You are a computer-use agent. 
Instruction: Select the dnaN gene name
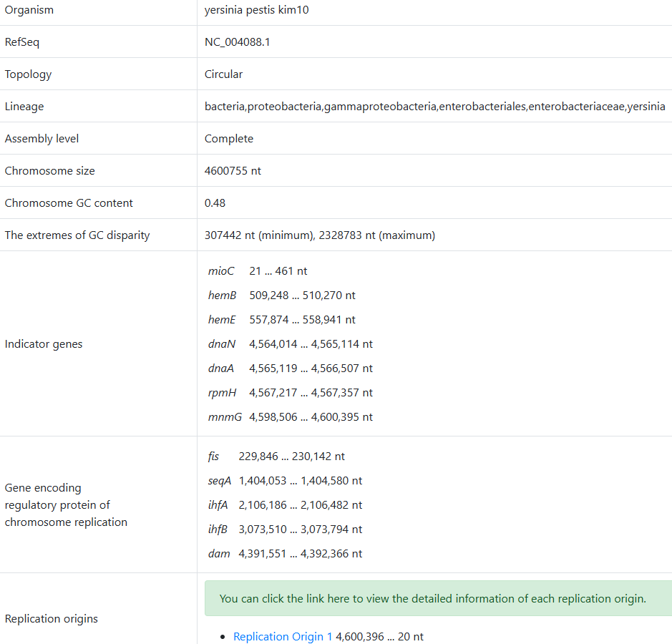[x=222, y=344]
